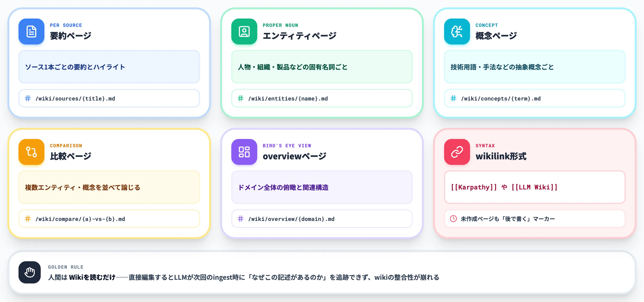Click the ドメイン全体の俯瞰と関連構造 description
Viewport: 644px width, 302px height.
click(x=283, y=187)
